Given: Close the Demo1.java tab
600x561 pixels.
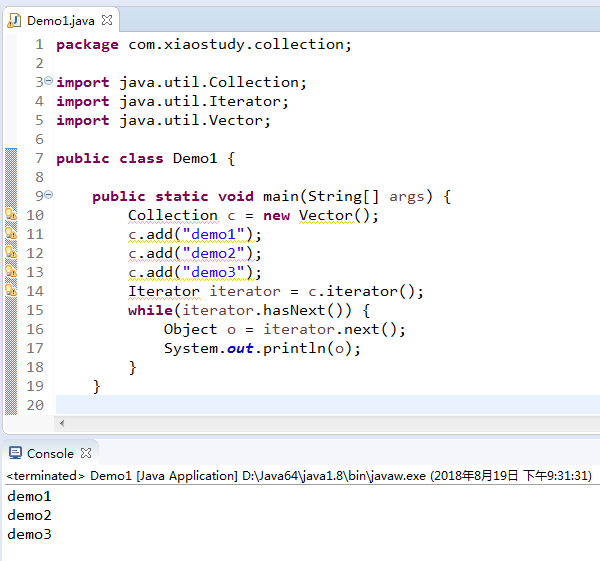Looking at the screenshot, I should (x=107, y=20).
